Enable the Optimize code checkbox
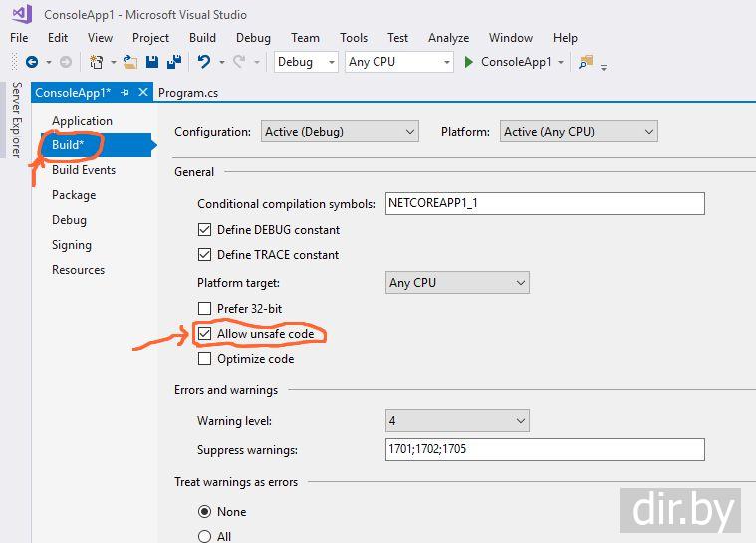The image size is (756, 543). point(205,359)
